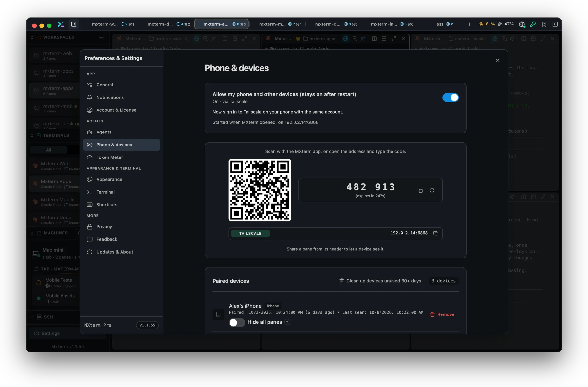This screenshot has width=588, height=387.
Task: Open Settings in the main sidebar
Action: [67, 333]
